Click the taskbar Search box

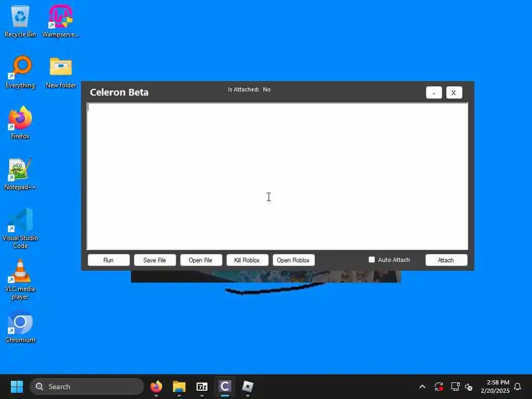tap(87, 387)
